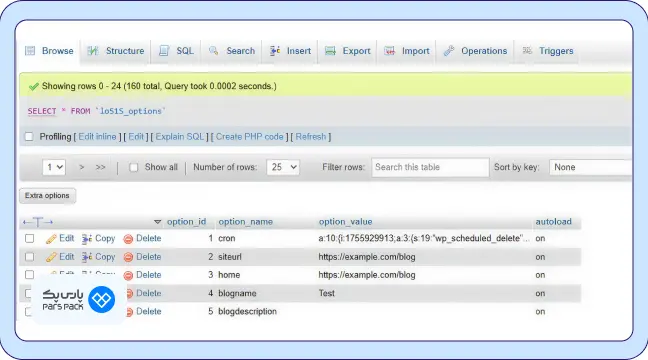This screenshot has height=360, width=648.
Task: Click the cron option_value cell
Action: (x=424, y=238)
